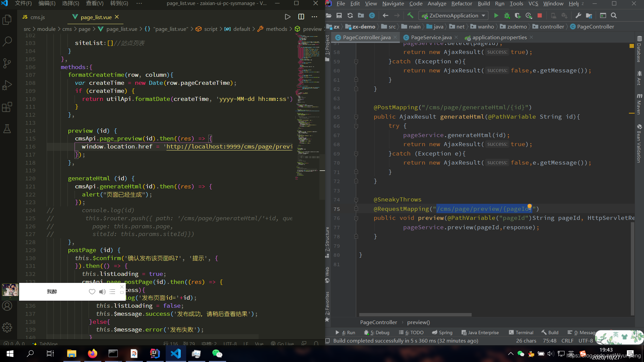Toggle the heart favorite in music widget
644x362 pixels.
pos(92,292)
